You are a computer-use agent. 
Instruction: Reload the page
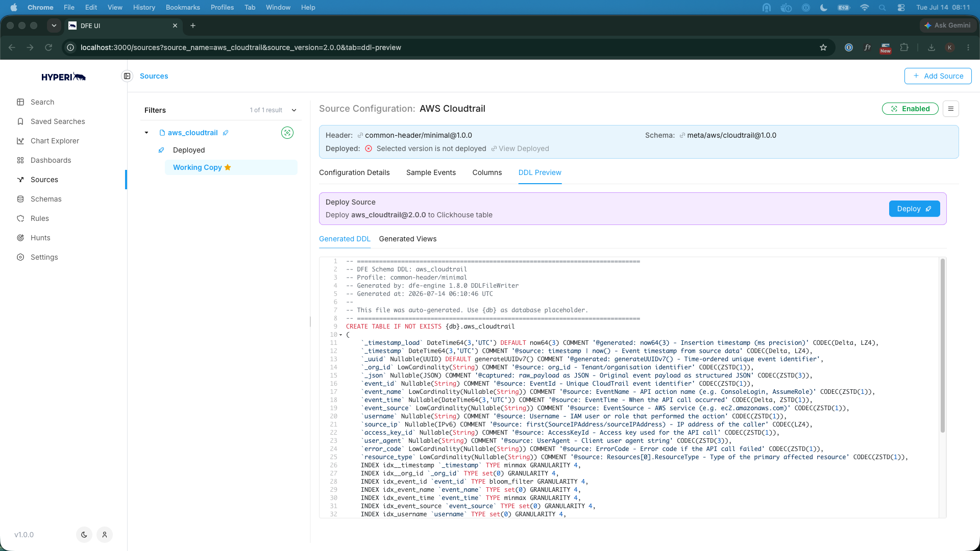point(48,47)
